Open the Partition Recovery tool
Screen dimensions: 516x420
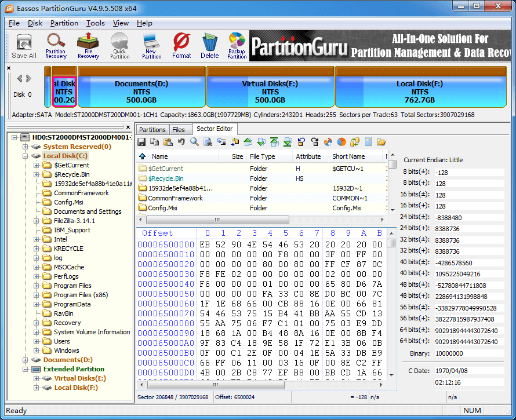(x=56, y=46)
